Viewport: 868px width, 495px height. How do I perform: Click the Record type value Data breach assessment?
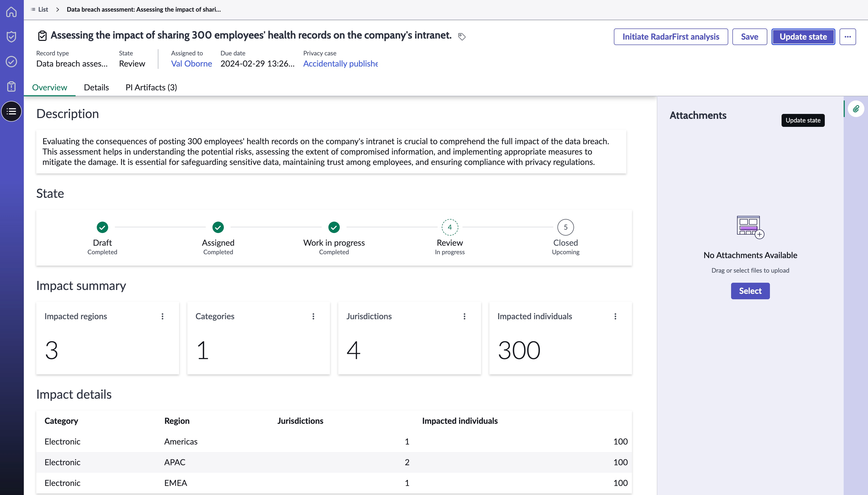tap(72, 64)
